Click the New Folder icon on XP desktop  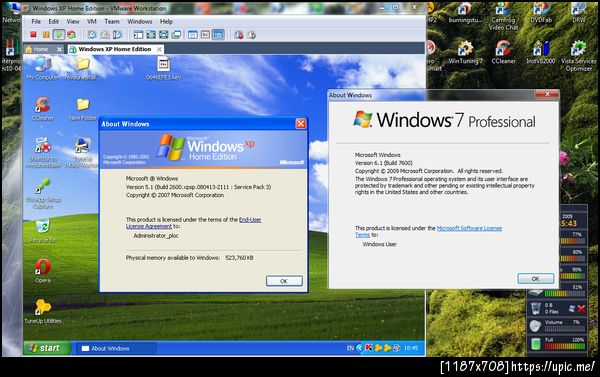tap(83, 109)
